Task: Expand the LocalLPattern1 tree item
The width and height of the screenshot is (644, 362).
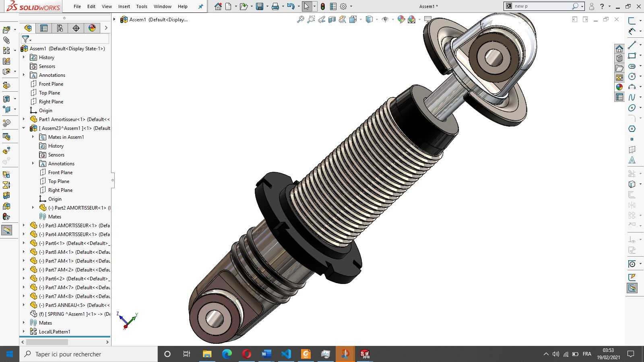Action: coord(24,331)
